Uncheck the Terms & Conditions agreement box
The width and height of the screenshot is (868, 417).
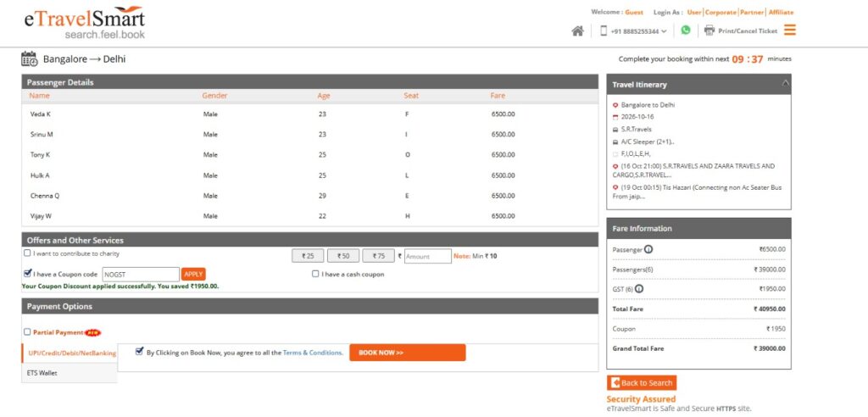pos(140,351)
